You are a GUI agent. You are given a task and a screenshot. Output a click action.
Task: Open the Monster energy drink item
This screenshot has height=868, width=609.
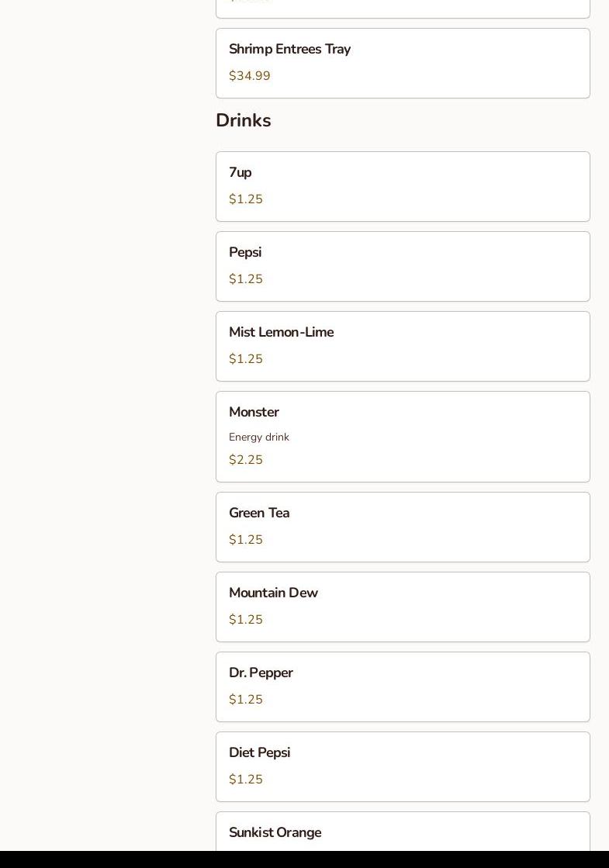click(x=402, y=436)
